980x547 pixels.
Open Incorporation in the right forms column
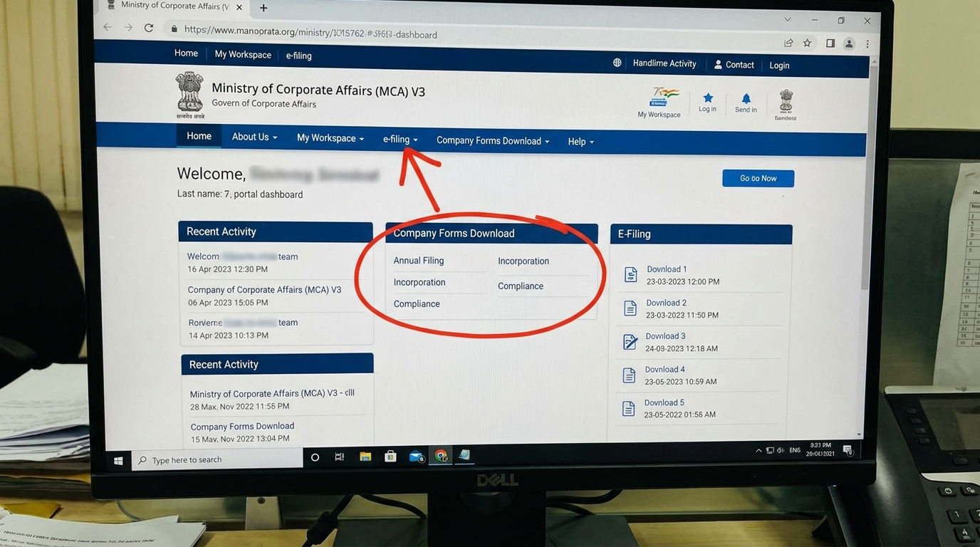(523, 261)
